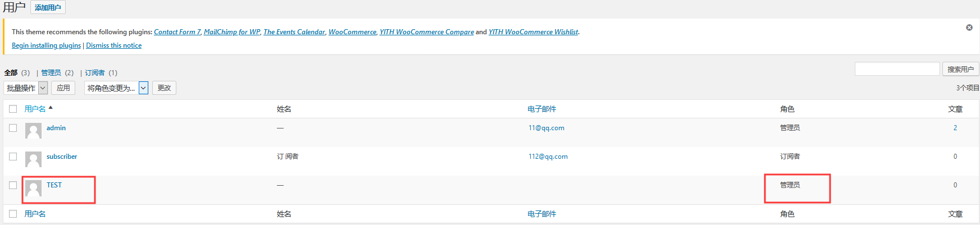Open the WooCommerce plugin link

(352, 32)
